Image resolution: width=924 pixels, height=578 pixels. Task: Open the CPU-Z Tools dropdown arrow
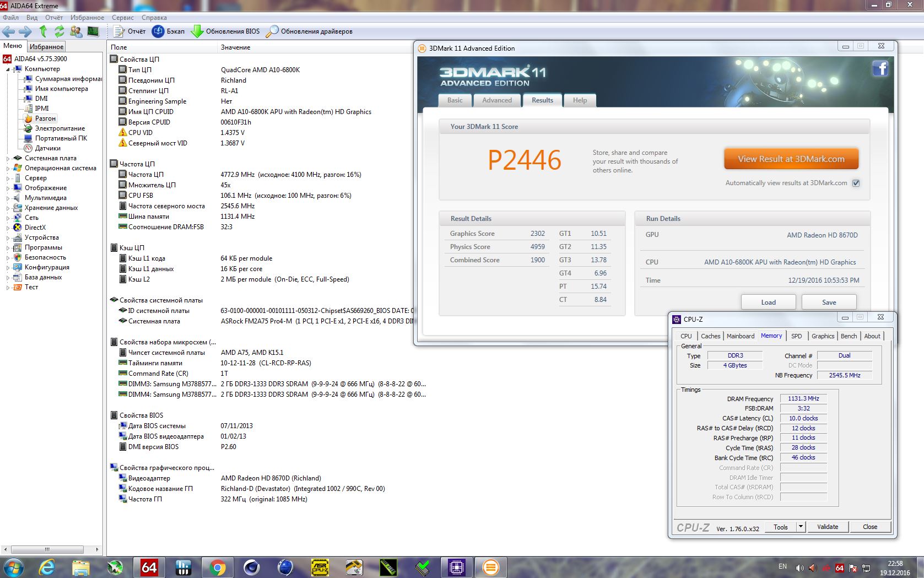(801, 527)
